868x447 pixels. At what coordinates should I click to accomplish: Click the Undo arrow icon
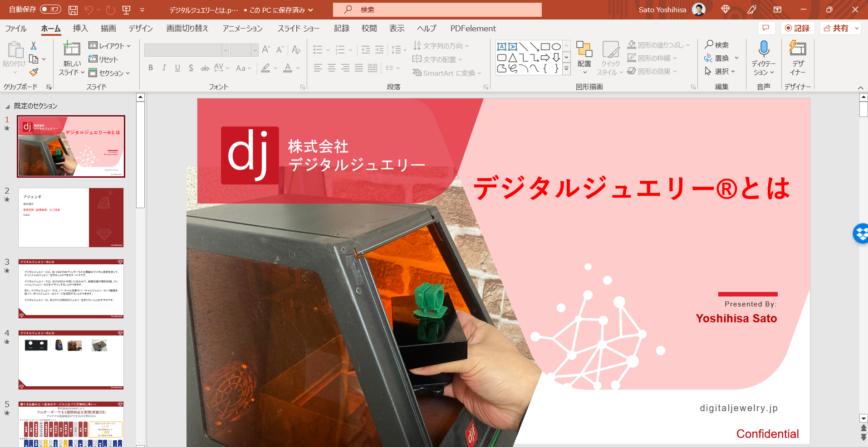pos(88,10)
